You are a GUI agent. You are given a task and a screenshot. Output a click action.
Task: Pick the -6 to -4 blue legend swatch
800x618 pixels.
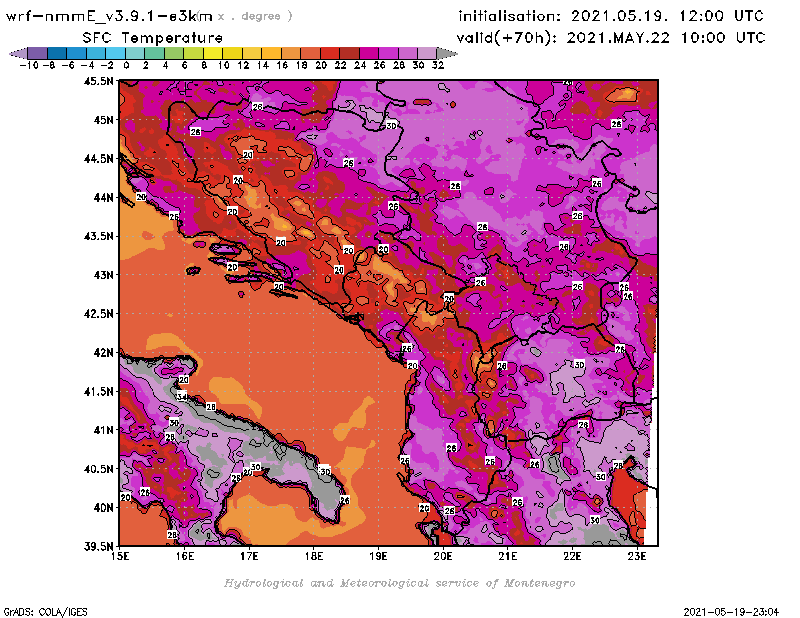77,53
